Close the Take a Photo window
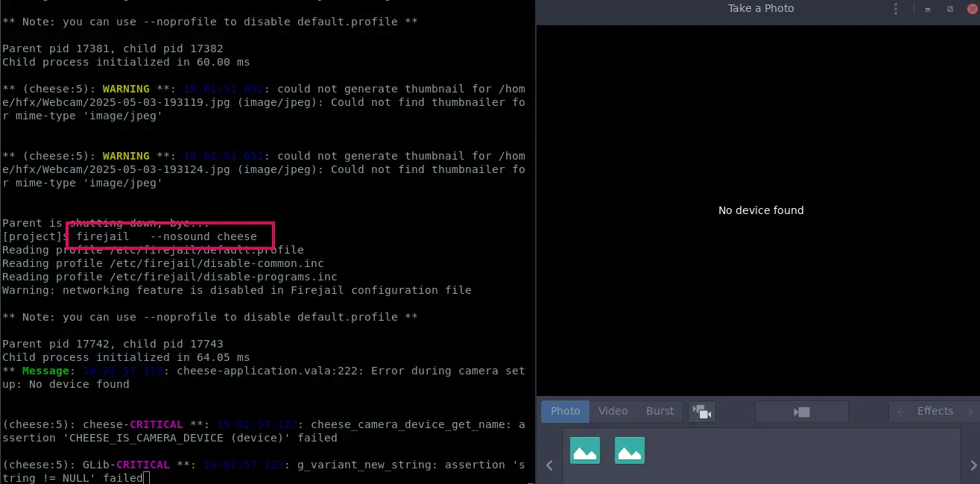The width and height of the screenshot is (980, 484). pyautogui.click(x=971, y=9)
